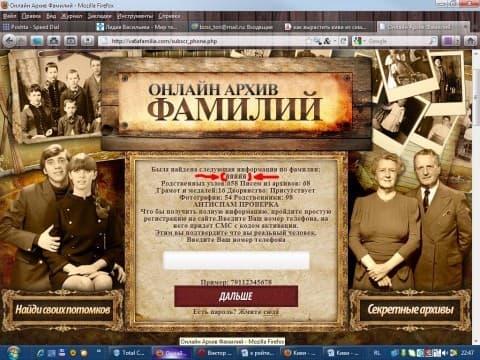This screenshot has width=480, height=360.
Task: Open the Правка menu
Action: pos(31,16)
